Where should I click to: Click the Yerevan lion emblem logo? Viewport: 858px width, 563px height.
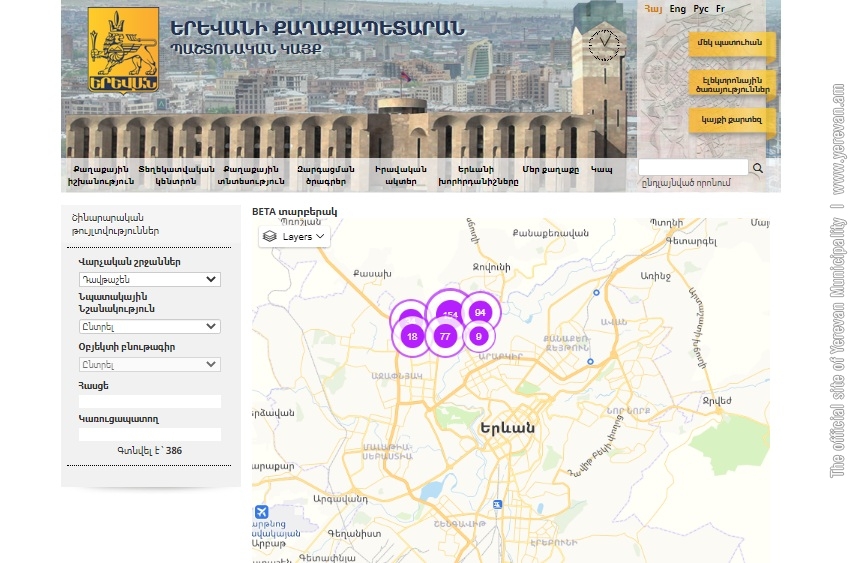[x=124, y=50]
